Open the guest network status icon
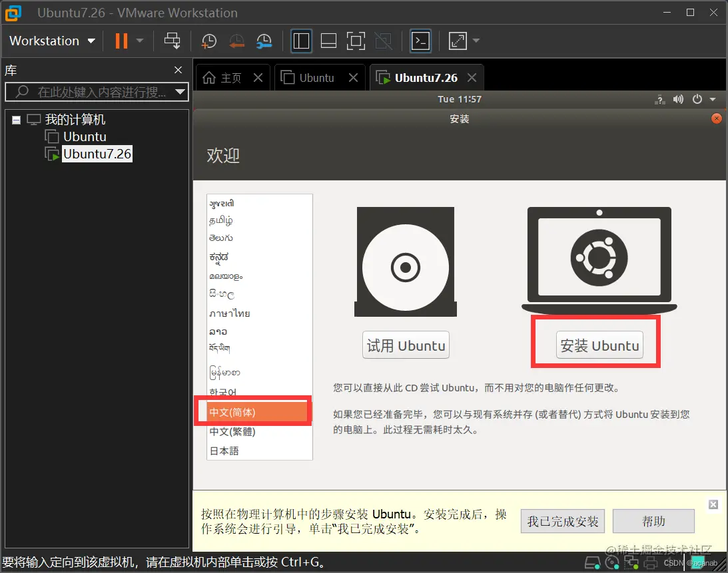This screenshot has height=573, width=728. (x=660, y=99)
